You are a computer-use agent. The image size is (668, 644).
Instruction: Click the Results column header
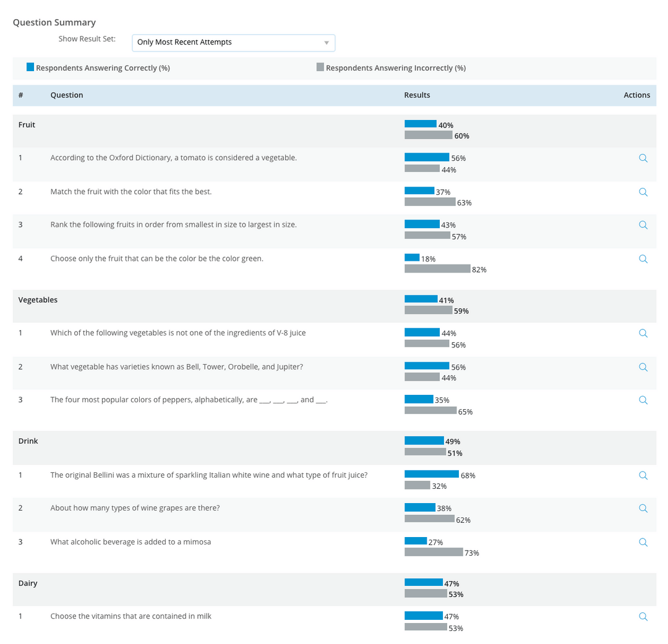(x=417, y=95)
